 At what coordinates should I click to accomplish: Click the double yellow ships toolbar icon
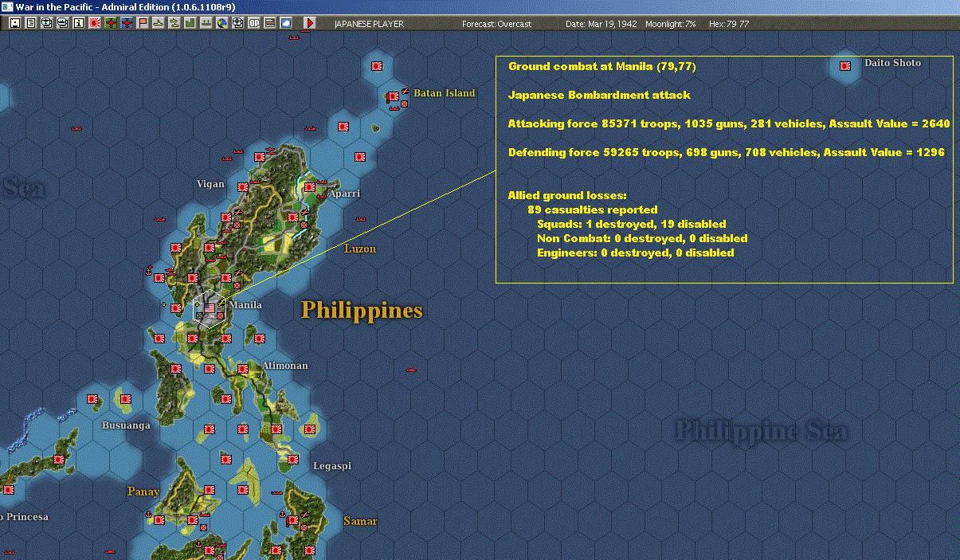174,23
